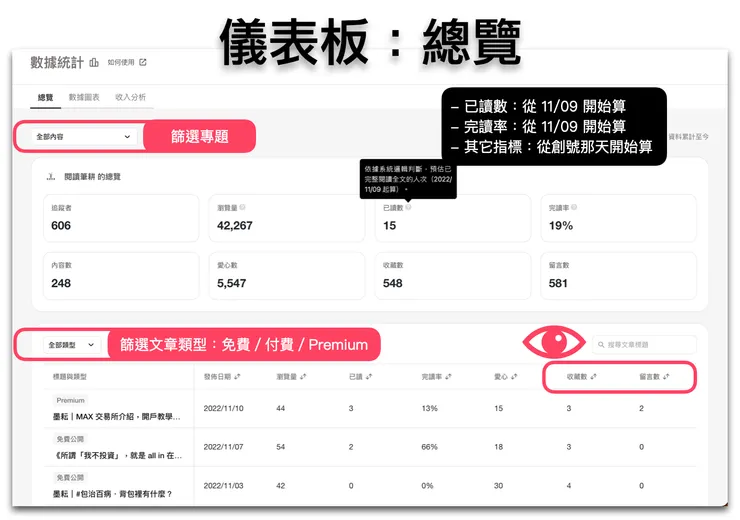This screenshot has height=520, width=740.
Task: Click the 免費公開 tag above #包治百病 article
Action: 70,478
